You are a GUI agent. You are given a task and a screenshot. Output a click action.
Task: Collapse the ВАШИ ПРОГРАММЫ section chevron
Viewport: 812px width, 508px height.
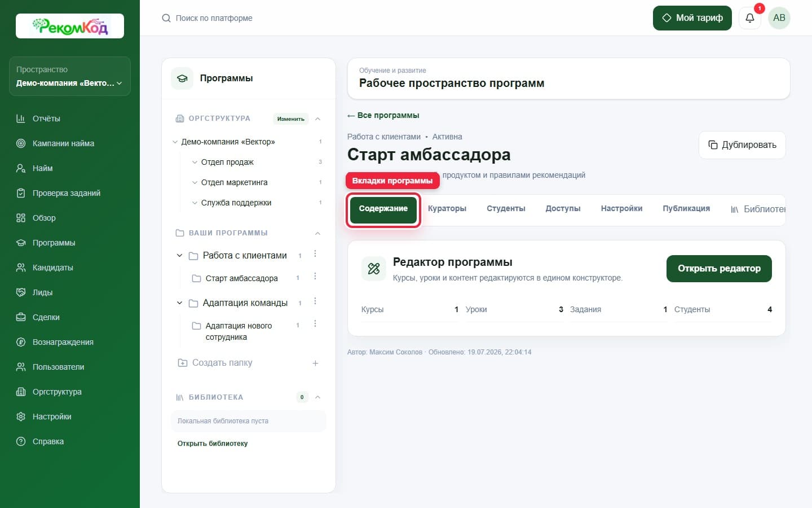317,233
